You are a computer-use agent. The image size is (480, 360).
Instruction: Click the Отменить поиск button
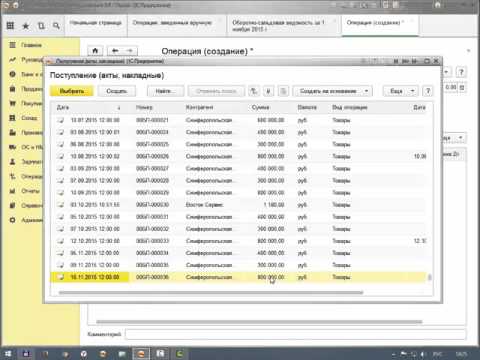[216, 91]
